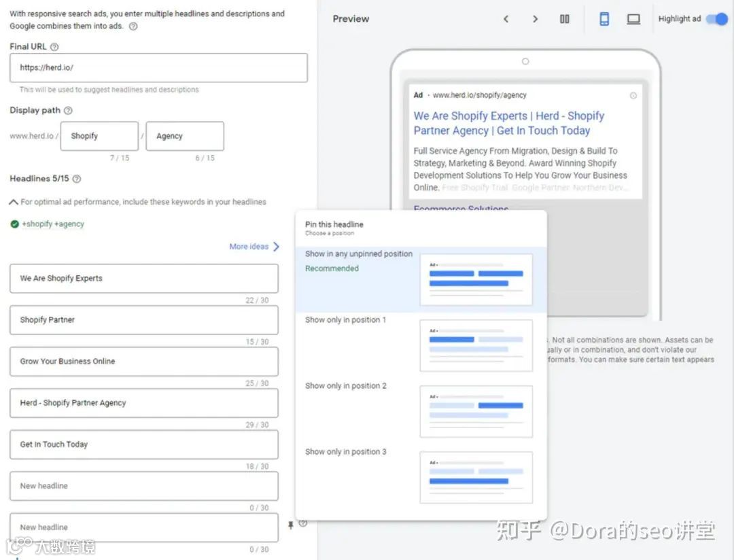Select Show in any unpinned position
Screen dimensions: 734x560
(x=421, y=279)
